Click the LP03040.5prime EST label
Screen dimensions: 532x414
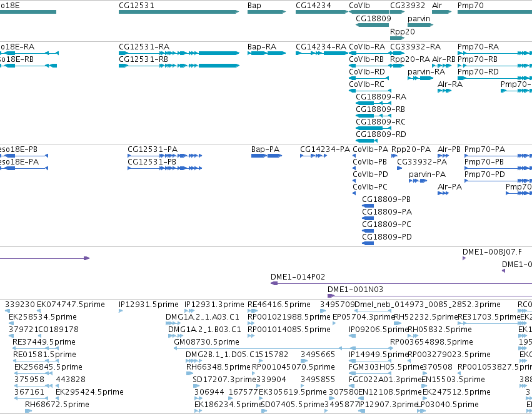click(x=448, y=405)
